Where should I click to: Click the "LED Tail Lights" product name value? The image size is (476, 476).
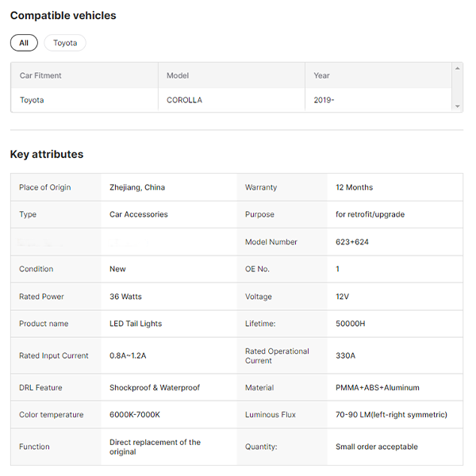[136, 324]
